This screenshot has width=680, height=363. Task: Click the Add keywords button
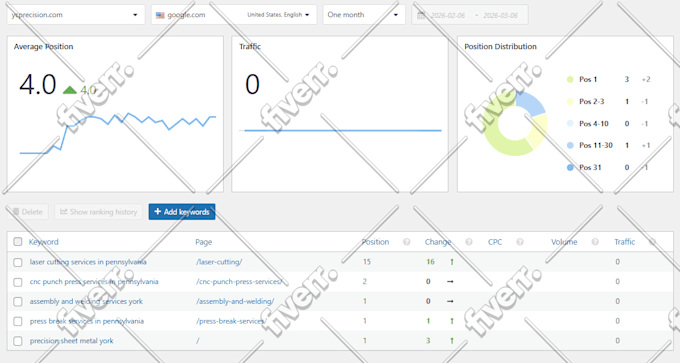click(182, 212)
